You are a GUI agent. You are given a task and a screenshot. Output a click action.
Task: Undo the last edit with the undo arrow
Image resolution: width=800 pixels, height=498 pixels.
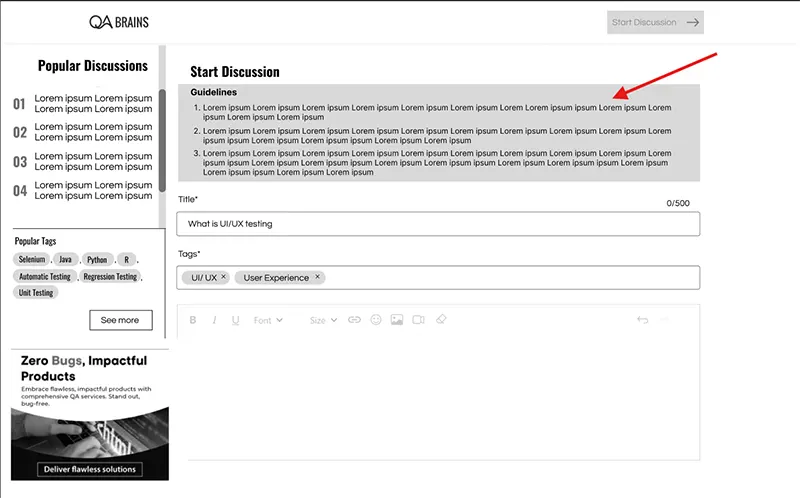[642, 320]
